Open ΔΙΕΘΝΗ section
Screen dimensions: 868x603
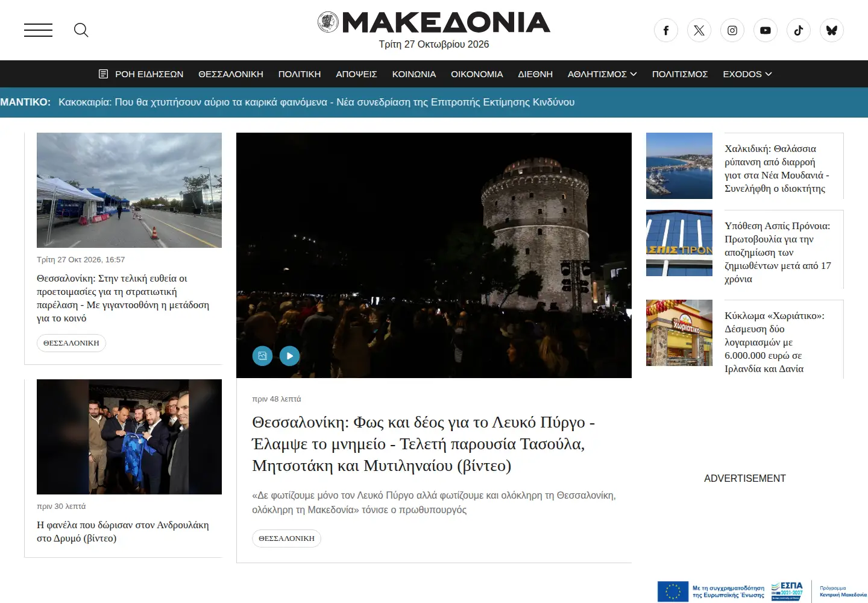[x=535, y=74]
